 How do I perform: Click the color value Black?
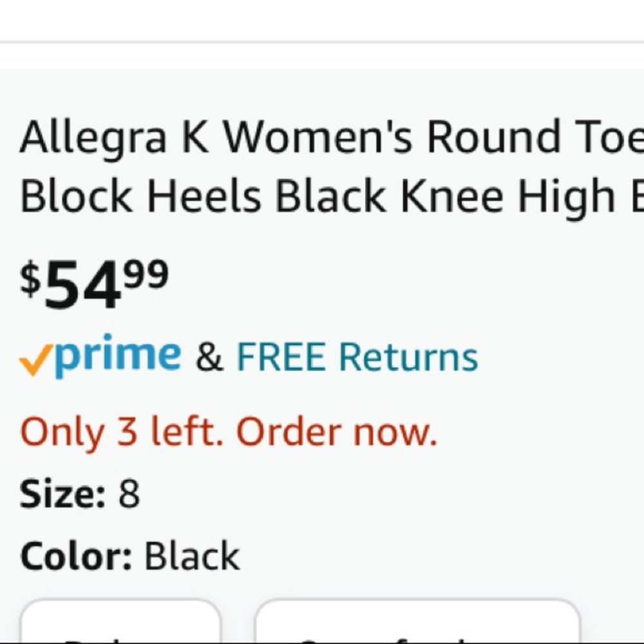pos(192,556)
